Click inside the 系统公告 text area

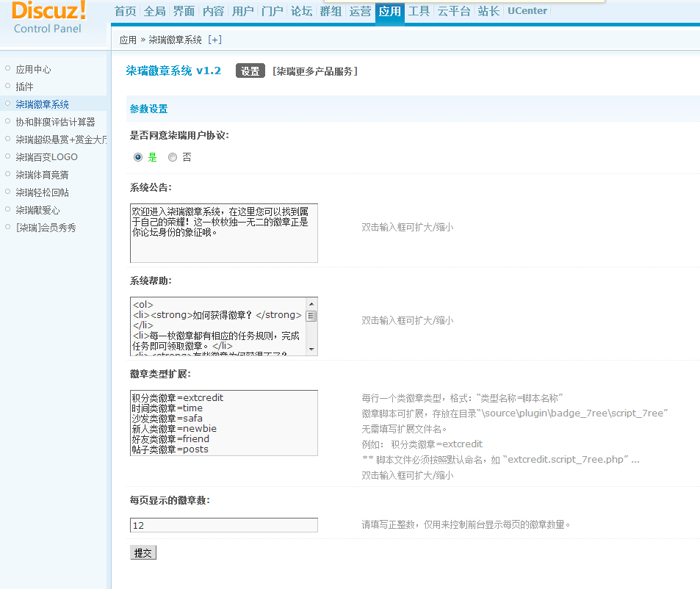223,233
